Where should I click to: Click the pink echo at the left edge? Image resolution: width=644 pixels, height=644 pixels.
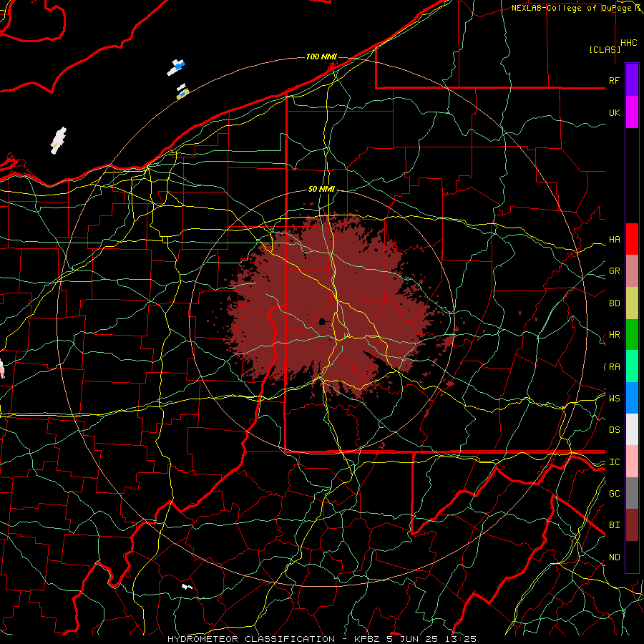point(1,369)
